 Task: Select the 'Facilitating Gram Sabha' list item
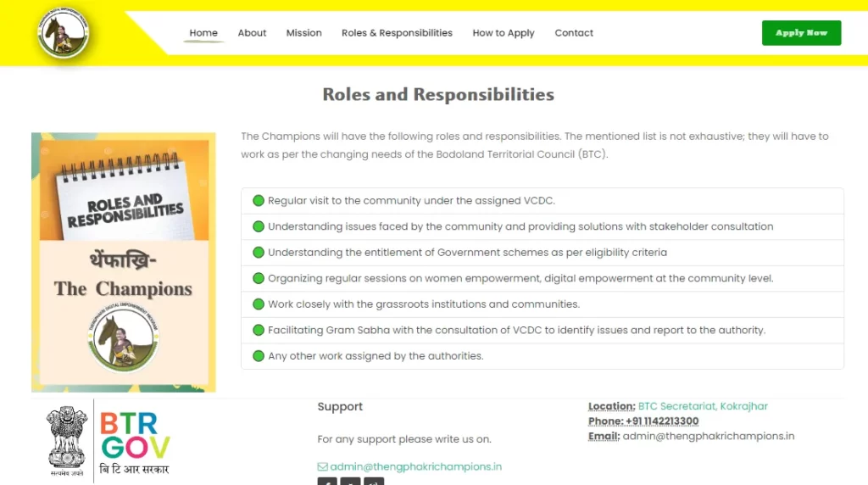(542, 330)
